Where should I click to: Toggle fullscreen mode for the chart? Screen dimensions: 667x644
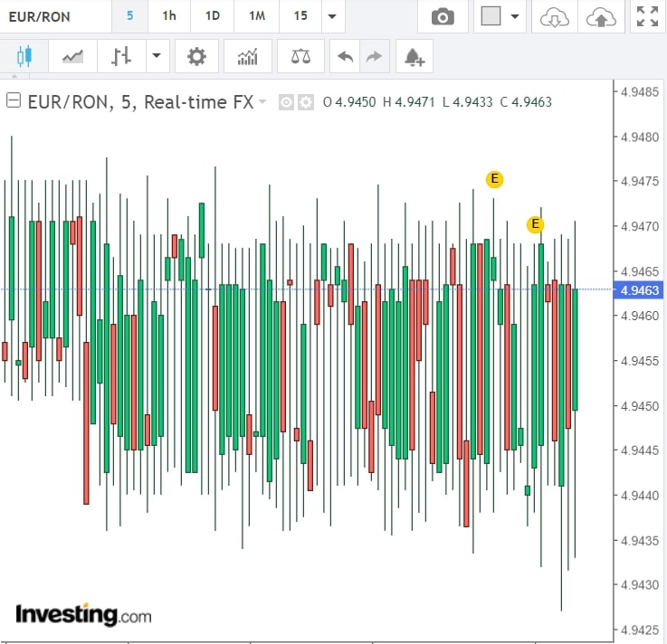click(x=647, y=17)
